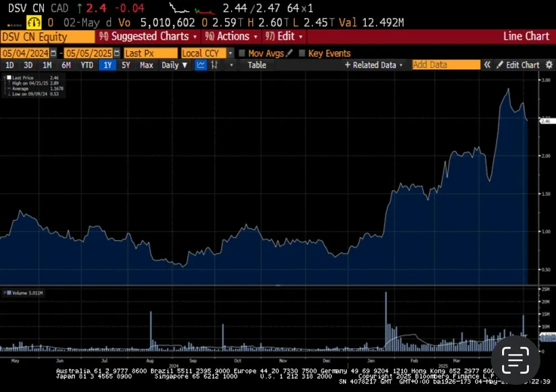This screenshot has height=392, width=556.
Task: Click the '02-May' date in header
Action: [x=82, y=23]
